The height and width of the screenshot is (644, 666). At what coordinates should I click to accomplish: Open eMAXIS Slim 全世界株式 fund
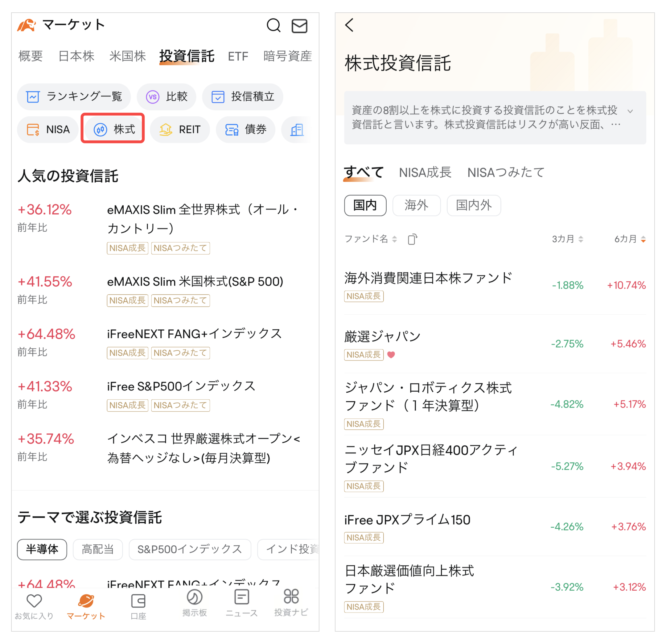coord(165,228)
